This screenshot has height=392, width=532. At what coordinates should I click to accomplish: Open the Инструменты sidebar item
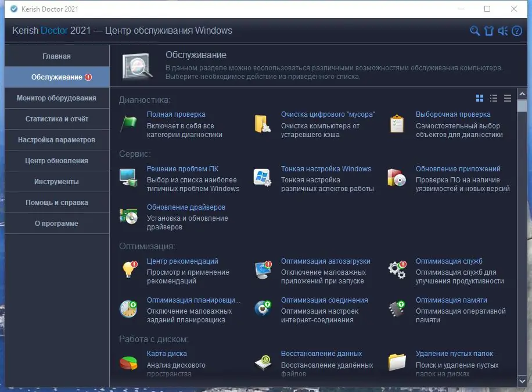point(56,181)
